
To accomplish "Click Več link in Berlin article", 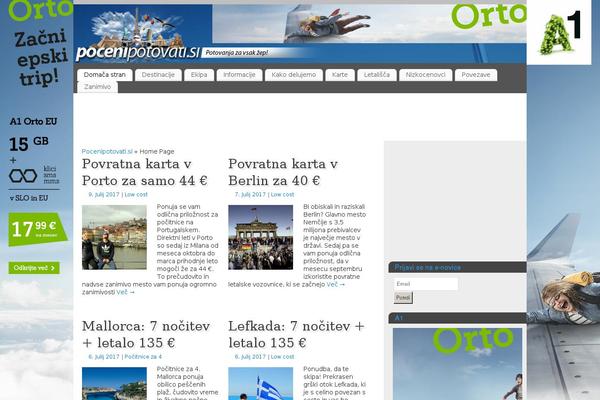I will pyautogui.click(x=336, y=284).
